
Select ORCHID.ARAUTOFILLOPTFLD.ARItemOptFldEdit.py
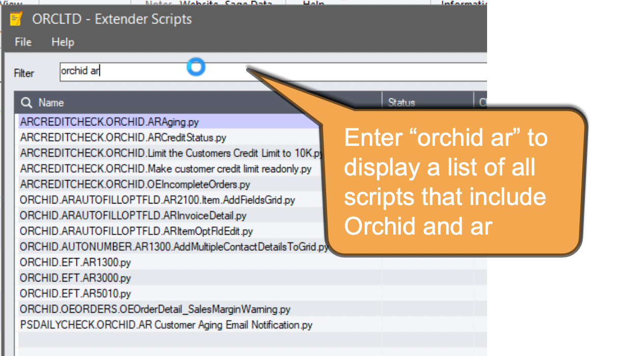pos(136,231)
